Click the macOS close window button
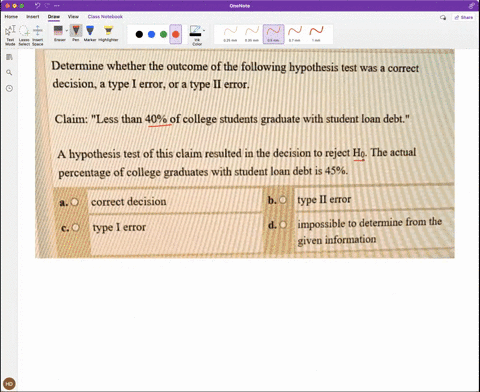 tap(7, 6)
